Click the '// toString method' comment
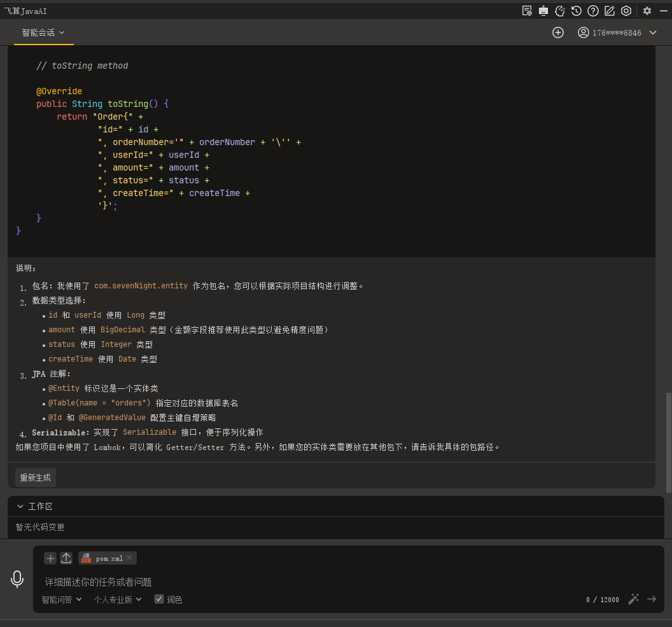Viewport: 672px width, 627px height. (x=82, y=66)
